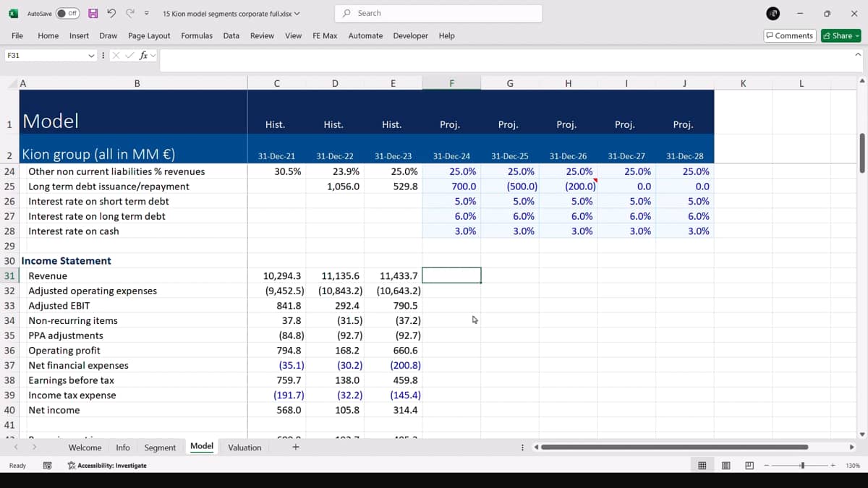The image size is (868, 488).
Task: Switch to Page Break Preview icon
Action: point(749,466)
